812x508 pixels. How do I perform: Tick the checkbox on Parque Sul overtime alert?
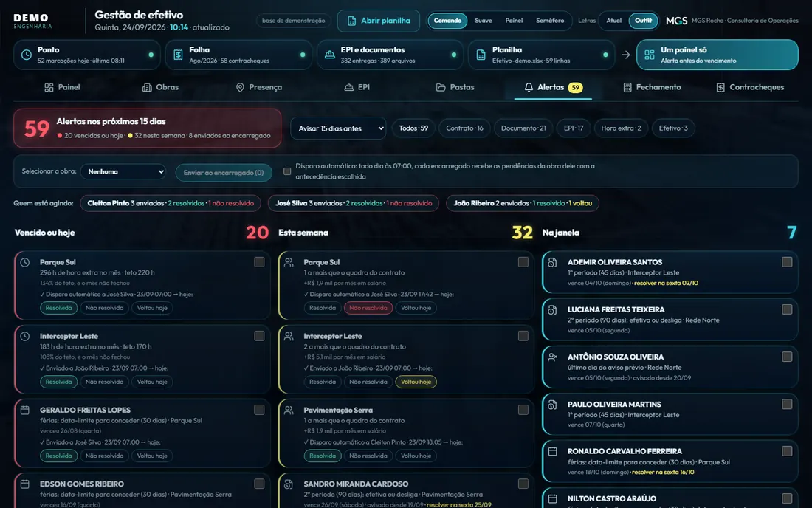(259, 262)
